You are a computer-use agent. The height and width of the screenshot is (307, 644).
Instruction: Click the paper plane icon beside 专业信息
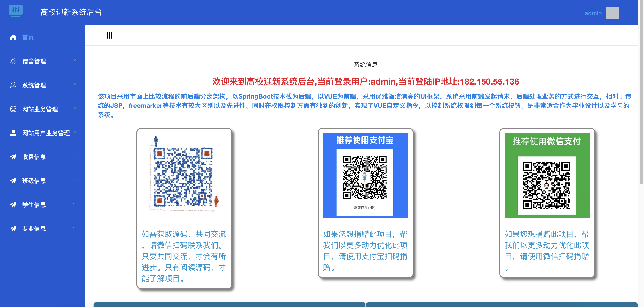click(x=13, y=228)
